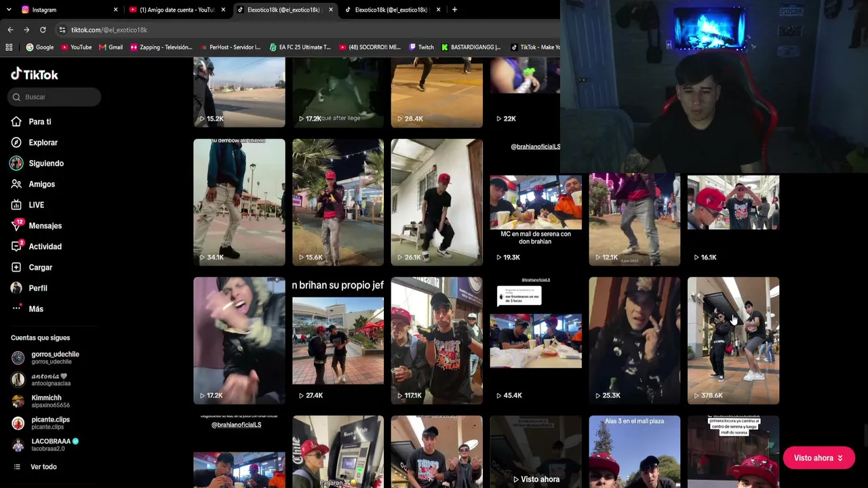Click the Actividad icon with 2 badge
This screenshot has height=488, width=868.
(17, 247)
